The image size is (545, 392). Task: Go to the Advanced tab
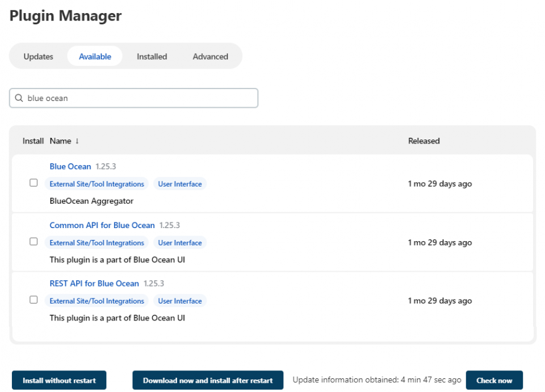tap(210, 57)
